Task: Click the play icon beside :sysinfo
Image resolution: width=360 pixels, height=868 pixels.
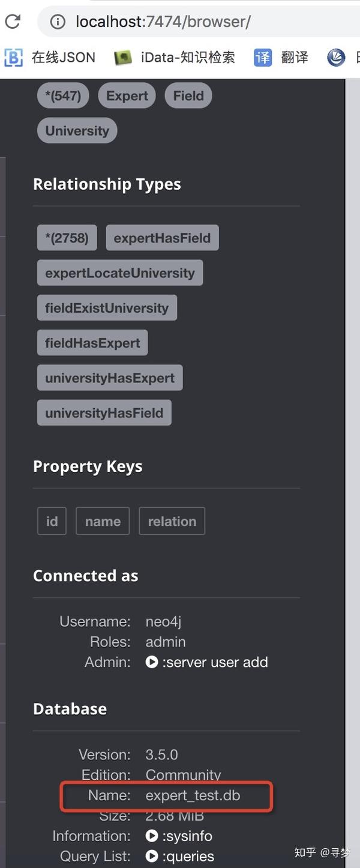Action: pos(152,836)
